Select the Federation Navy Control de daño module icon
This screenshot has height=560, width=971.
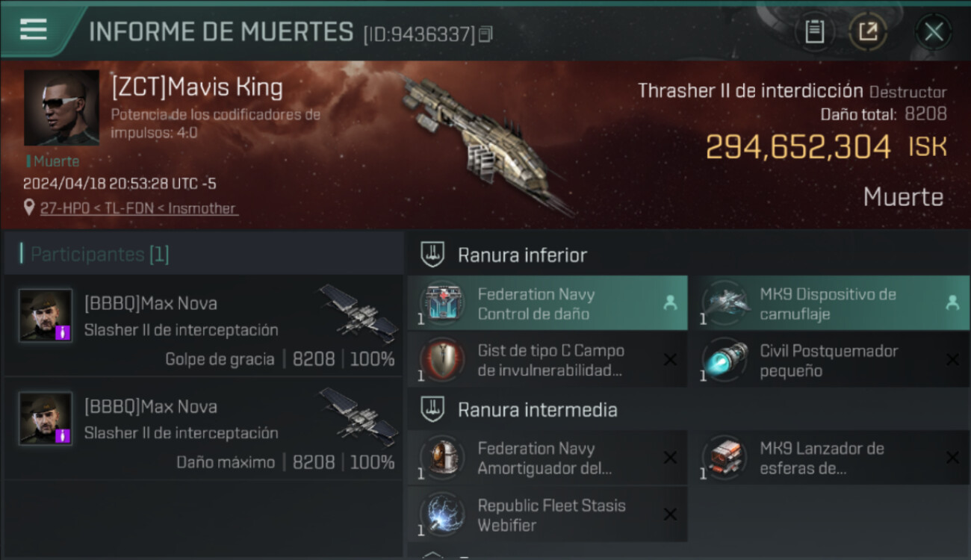[x=441, y=303]
